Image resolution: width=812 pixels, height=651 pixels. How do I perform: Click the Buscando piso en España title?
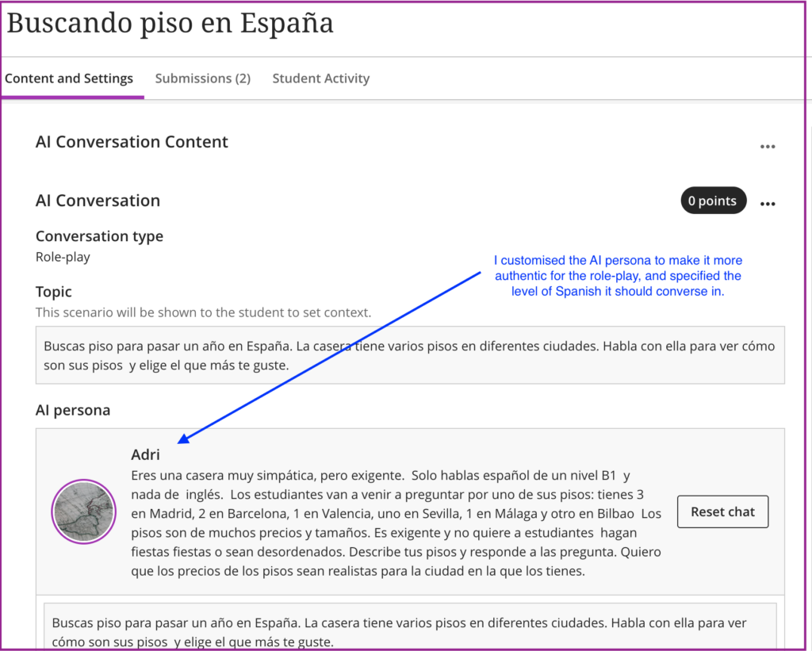click(170, 24)
